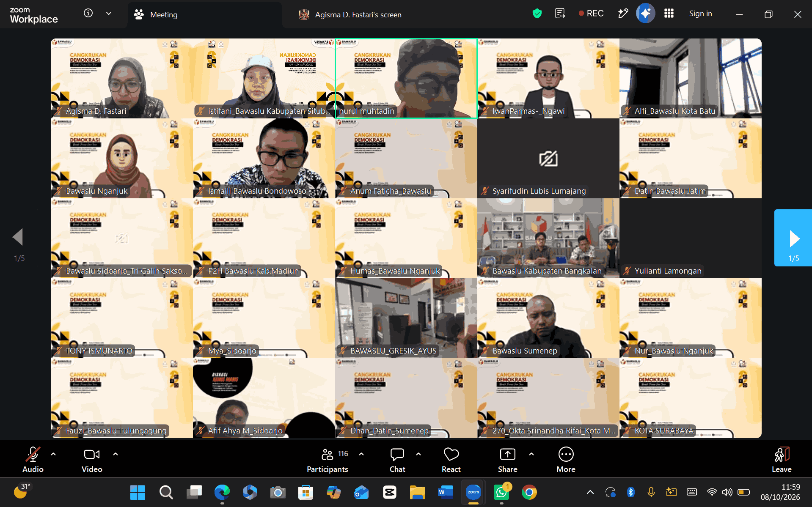This screenshot has height=507, width=812.
Task: Open Windows Start menu
Action: (138, 492)
